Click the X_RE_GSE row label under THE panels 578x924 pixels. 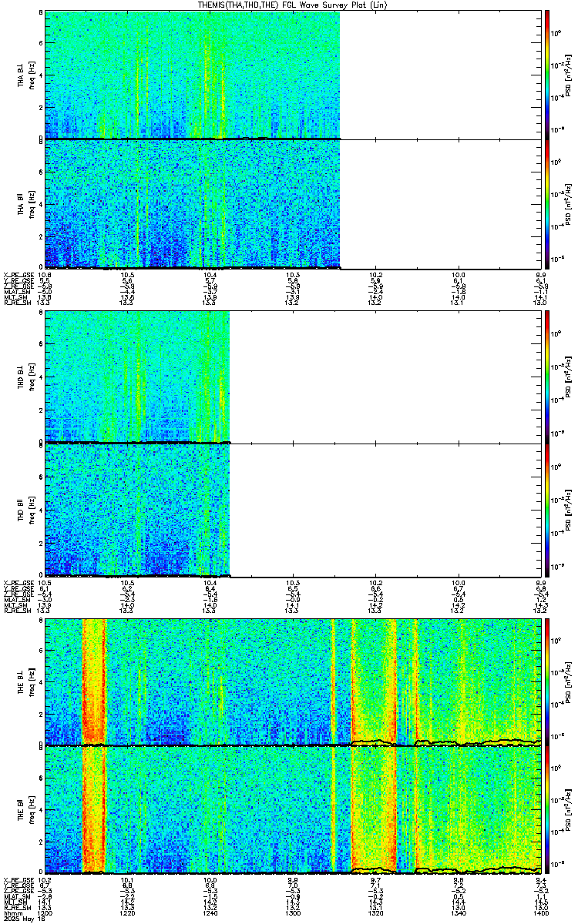(x=18, y=879)
